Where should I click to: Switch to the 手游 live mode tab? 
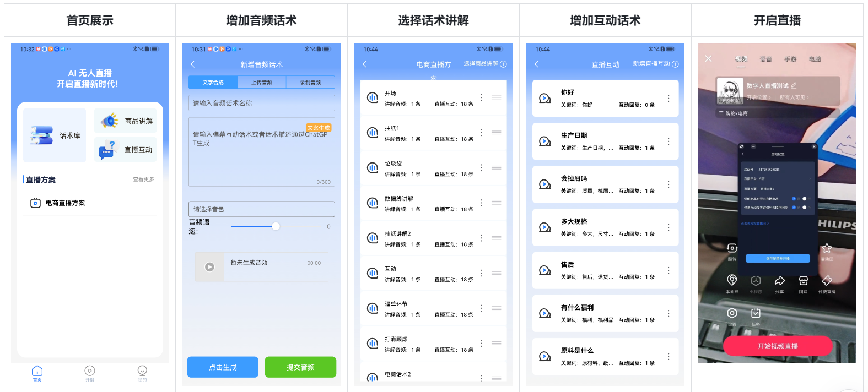point(791,59)
